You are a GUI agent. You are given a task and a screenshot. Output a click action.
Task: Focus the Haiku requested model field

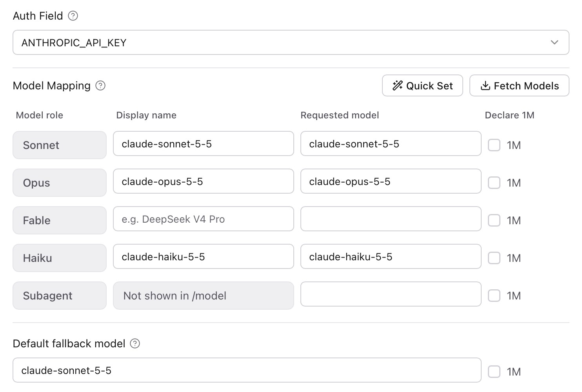(x=391, y=256)
